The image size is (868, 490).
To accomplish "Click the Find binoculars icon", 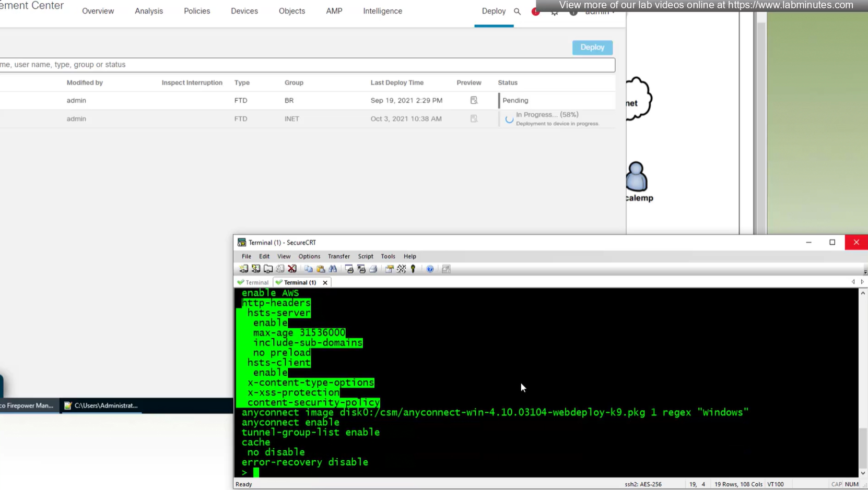I will 333,269.
